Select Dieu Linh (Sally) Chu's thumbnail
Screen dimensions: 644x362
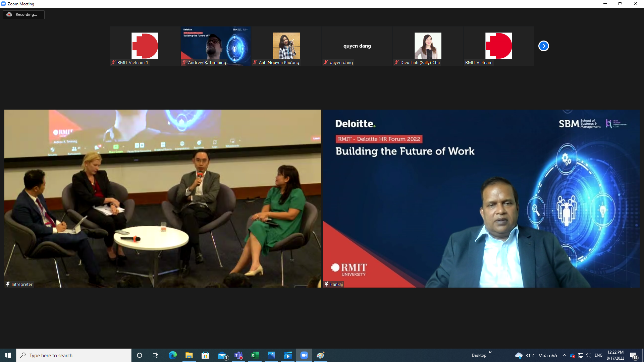tap(428, 46)
